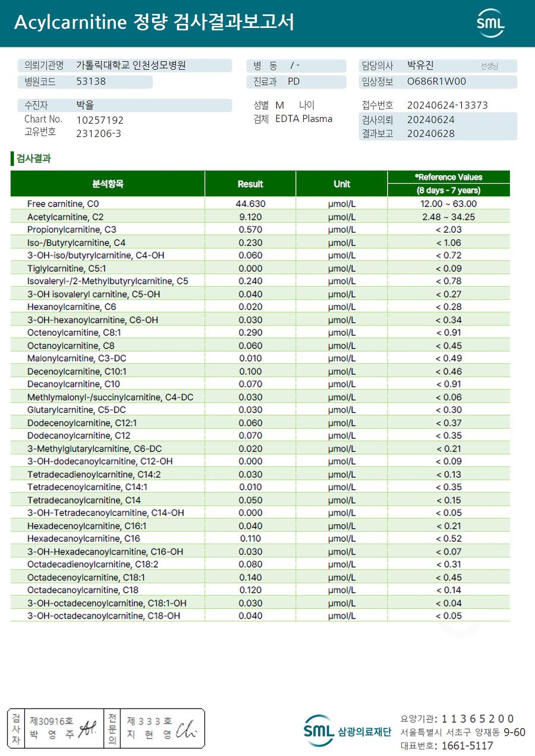This screenshot has width=535, height=756.
Task: Select clinical info 'O686R1W00'
Action: (437, 81)
